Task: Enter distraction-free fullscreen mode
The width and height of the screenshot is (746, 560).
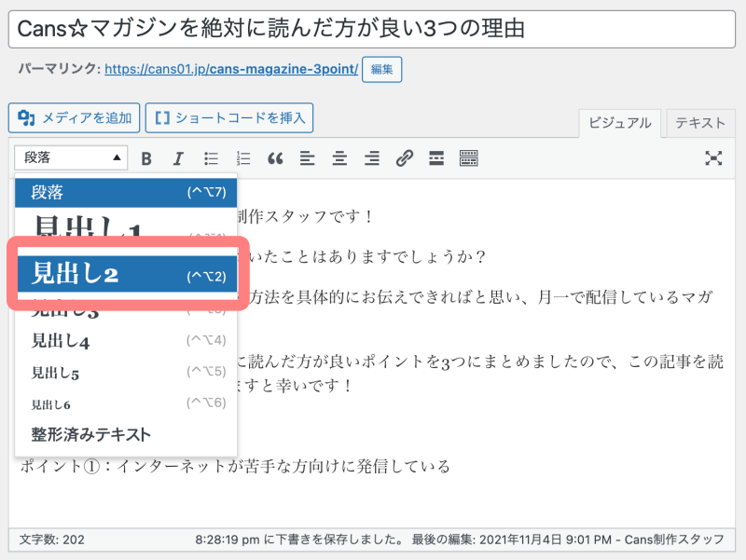Action: click(x=713, y=158)
